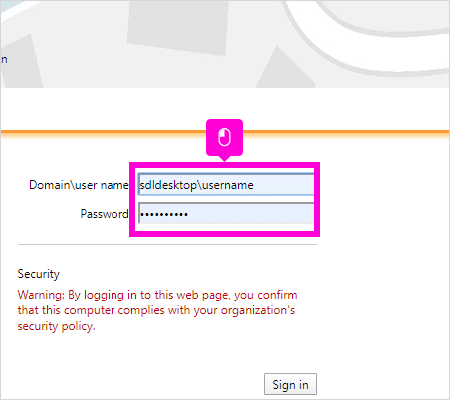The width and height of the screenshot is (450, 400).
Task: Click the cut-off letter "n" at left edge
Action: click(x=4, y=60)
